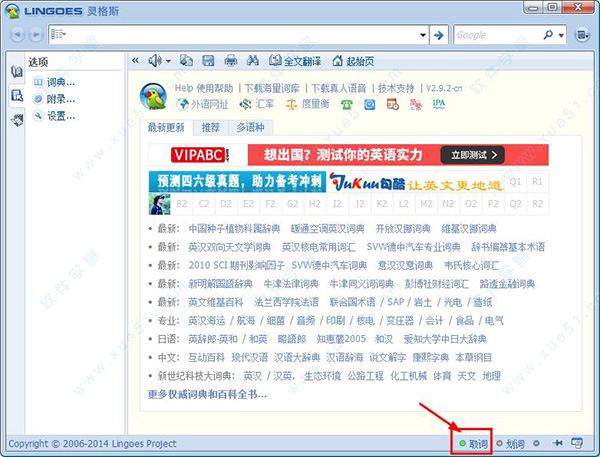Collapse the side panel with the double chevron
600x457 pixels.
(135, 60)
